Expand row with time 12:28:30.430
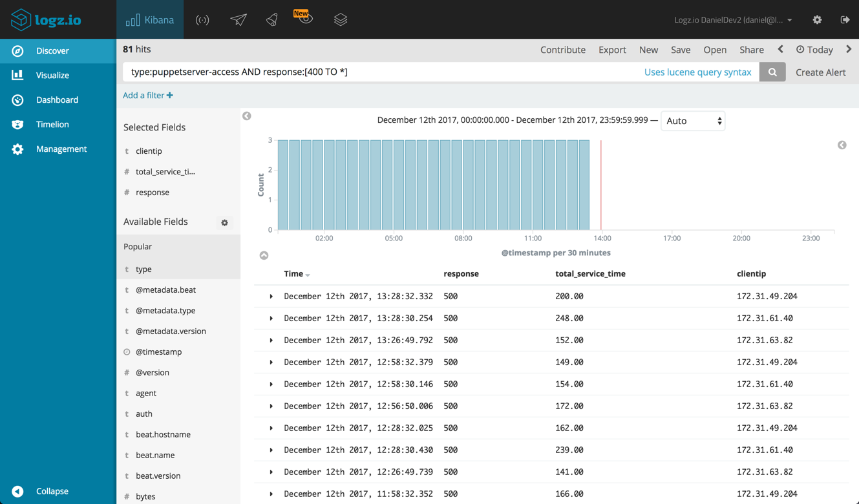The width and height of the screenshot is (859, 504). (271, 450)
